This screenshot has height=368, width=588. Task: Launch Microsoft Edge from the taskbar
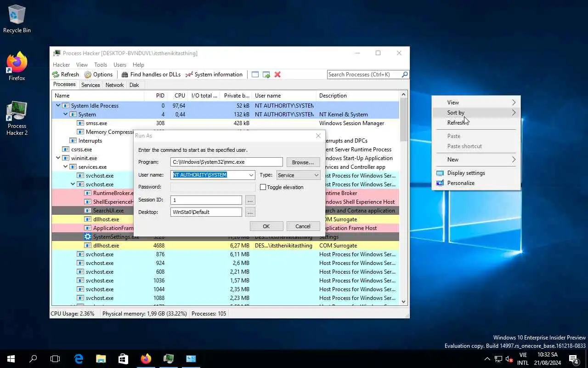(x=79, y=359)
